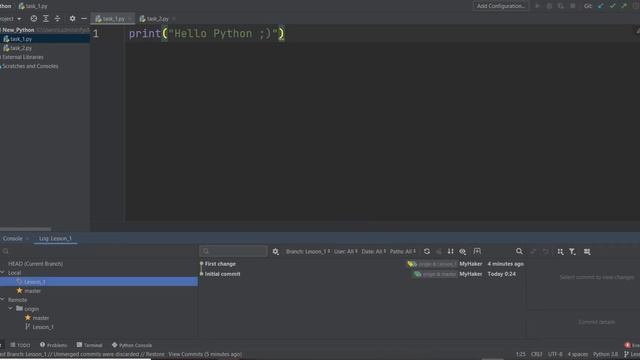
Task: Close the task_2.py editor tab
Action: (x=173, y=19)
